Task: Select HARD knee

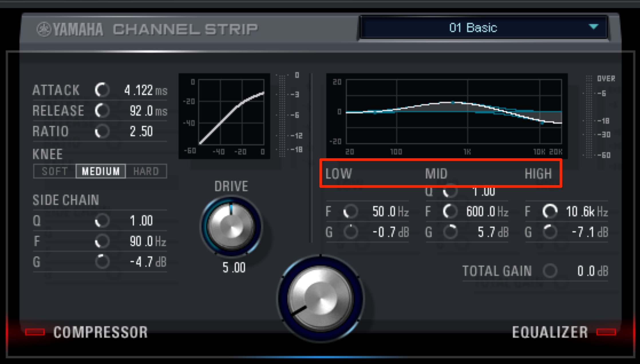Action: click(146, 171)
